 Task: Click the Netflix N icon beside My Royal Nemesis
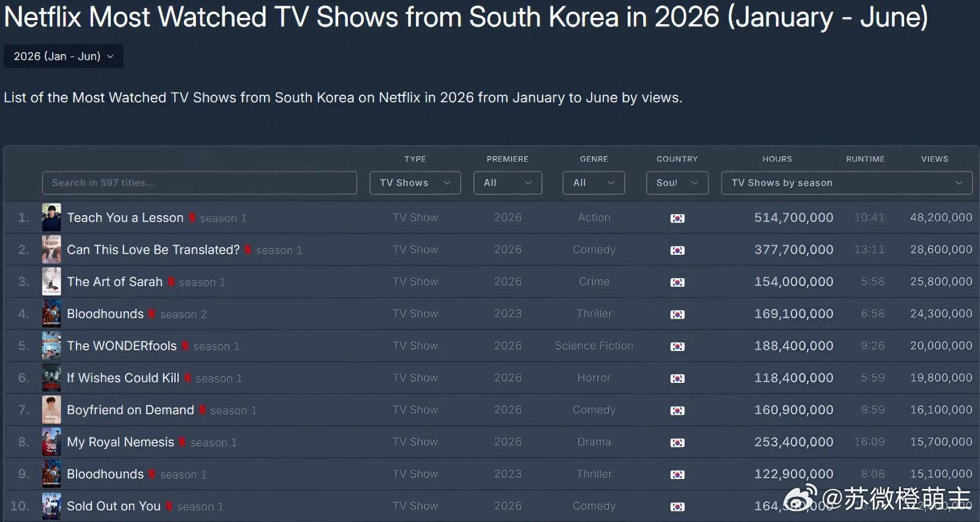183,442
